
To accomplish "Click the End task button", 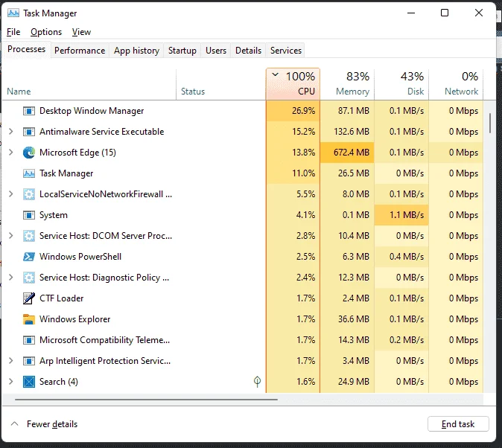I will [458, 424].
